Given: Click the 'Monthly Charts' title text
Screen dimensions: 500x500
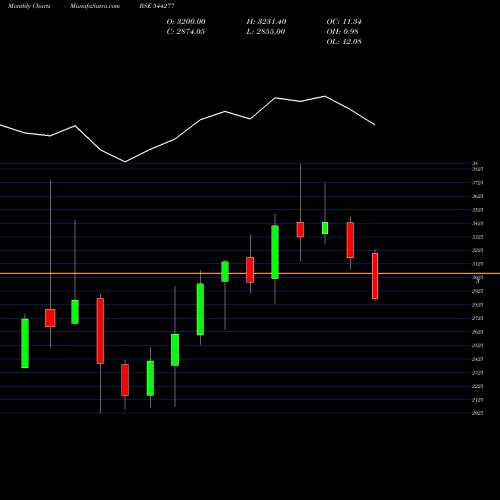Looking at the screenshot, I should (x=29, y=6).
